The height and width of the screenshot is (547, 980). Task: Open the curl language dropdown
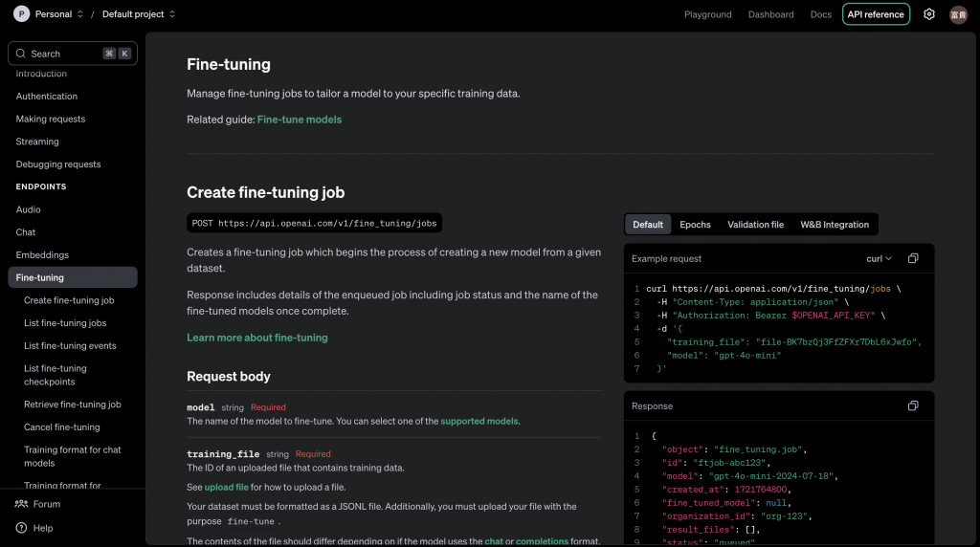coord(879,258)
